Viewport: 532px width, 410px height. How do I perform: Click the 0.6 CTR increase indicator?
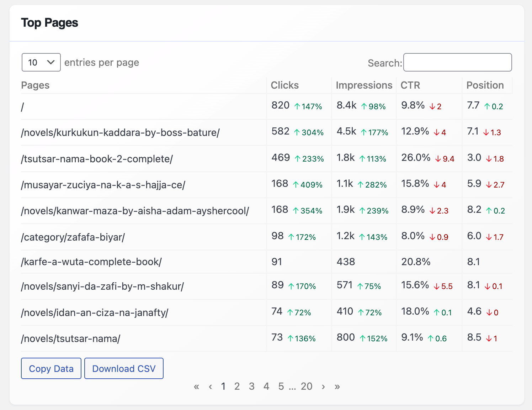pyautogui.click(x=437, y=338)
